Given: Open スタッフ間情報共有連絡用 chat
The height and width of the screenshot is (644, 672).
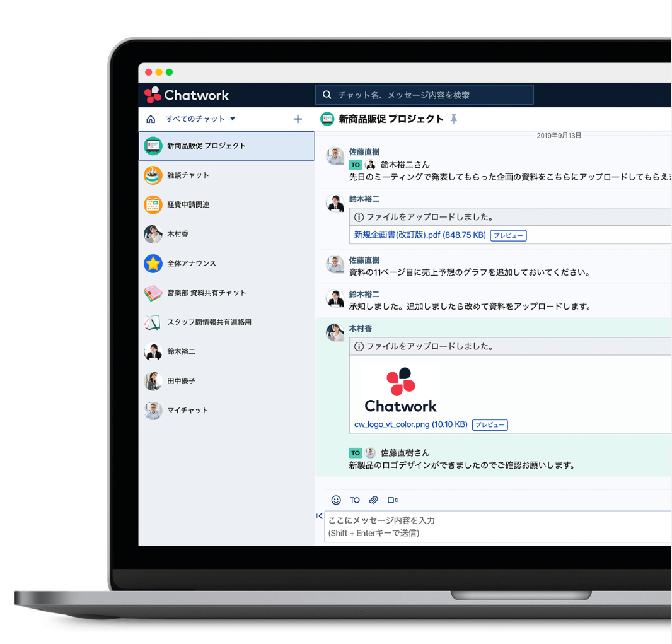Looking at the screenshot, I should coord(226,322).
